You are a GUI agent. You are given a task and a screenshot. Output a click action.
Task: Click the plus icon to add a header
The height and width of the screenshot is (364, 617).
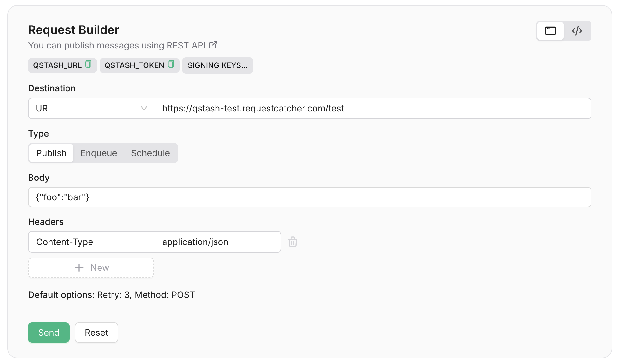(x=79, y=268)
